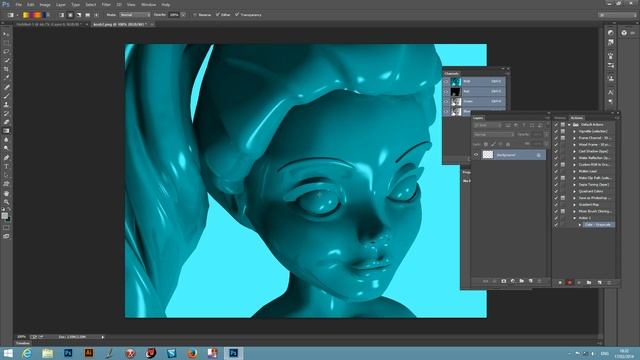Expand the Molten Lead action
Image resolution: width=640 pixels, height=360 pixels.
click(574, 171)
